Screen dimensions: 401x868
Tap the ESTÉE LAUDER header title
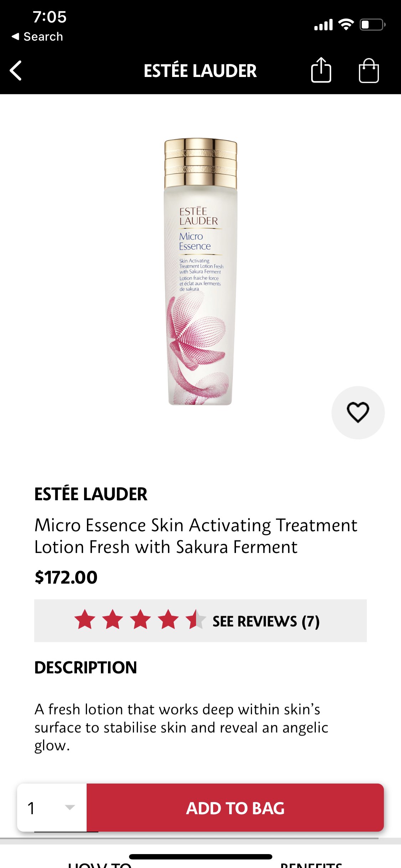tap(200, 71)
